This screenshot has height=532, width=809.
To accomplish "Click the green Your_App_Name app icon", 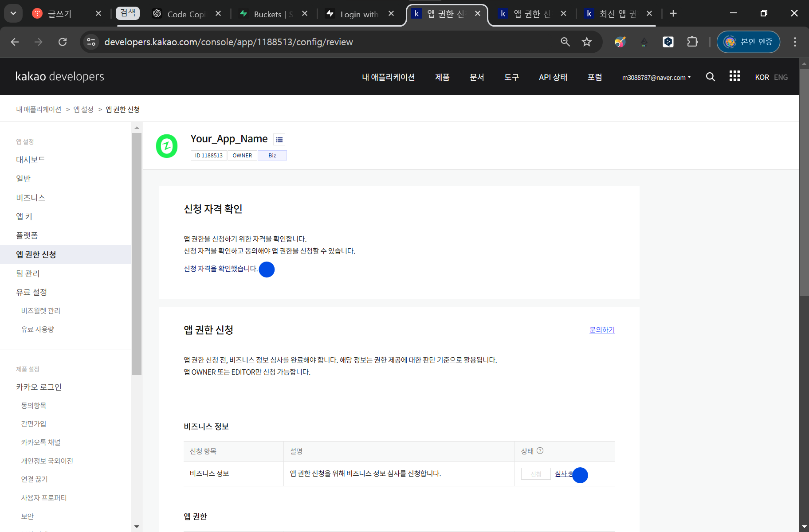I will (167, 146).
